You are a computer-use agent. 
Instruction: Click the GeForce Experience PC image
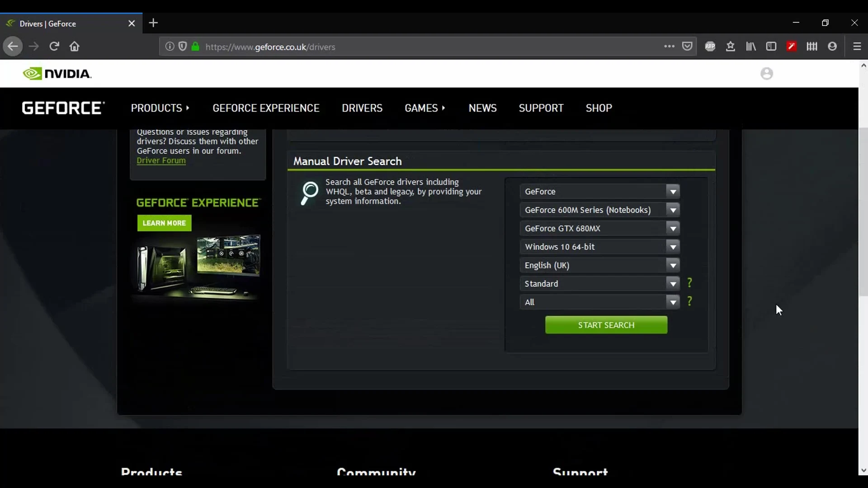click(198, 267)
